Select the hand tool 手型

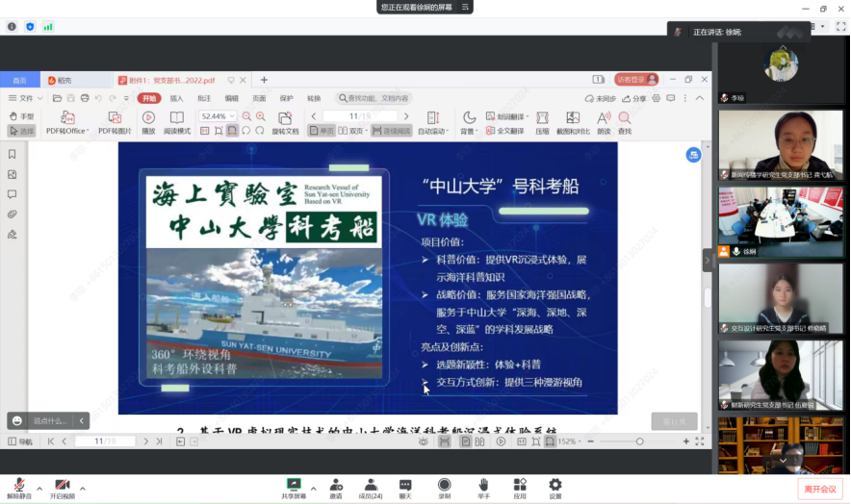point(22,116)
